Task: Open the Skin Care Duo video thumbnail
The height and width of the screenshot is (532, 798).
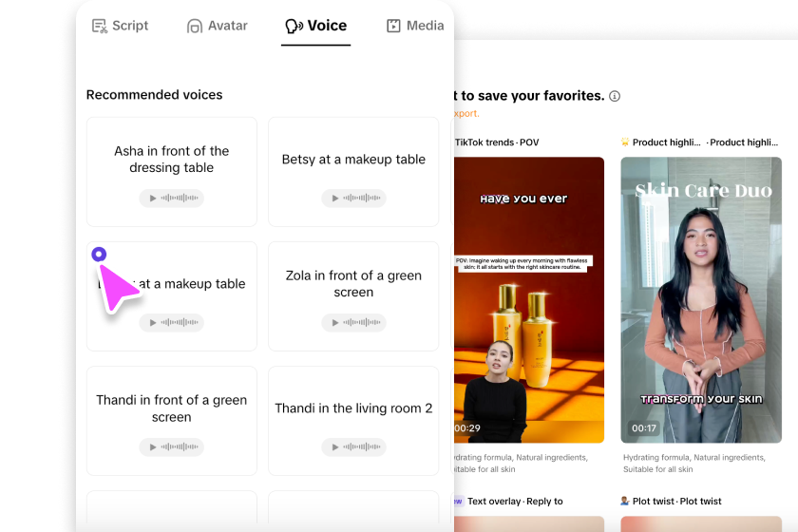Action: pos(701,300)
